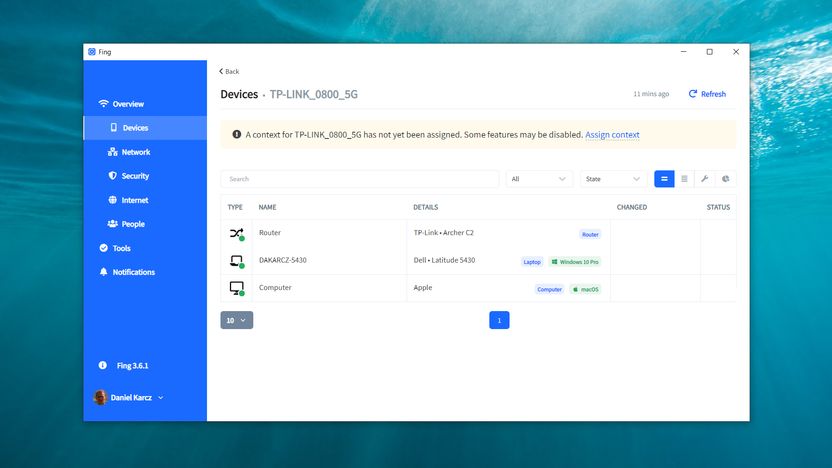Image resolution: width=832 pixels, height=468 pixels.
Task: Click the device Search field
Action: pos(360,179)
